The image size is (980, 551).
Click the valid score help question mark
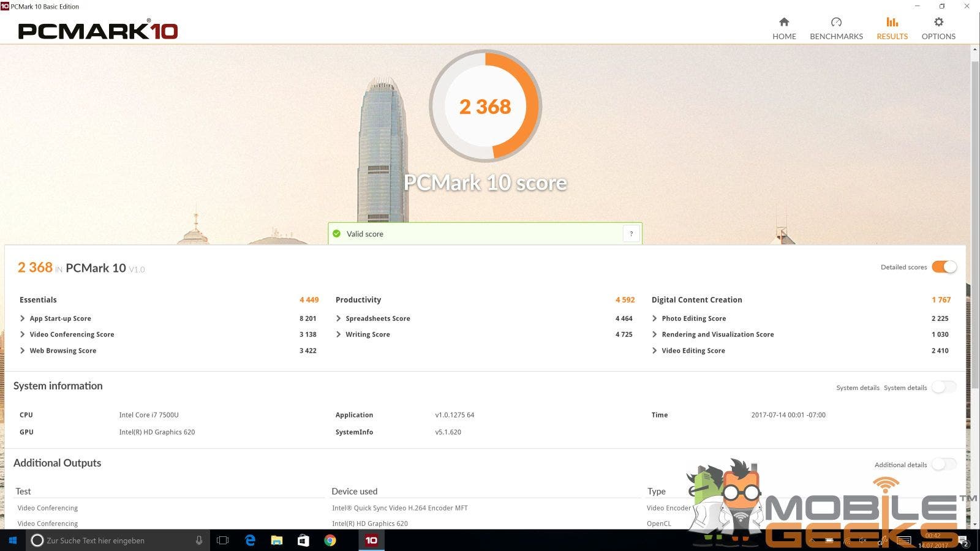tap(631, 234)
